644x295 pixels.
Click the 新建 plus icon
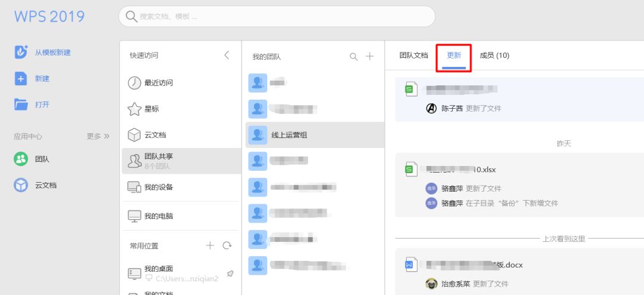click(x=21, y=78)
